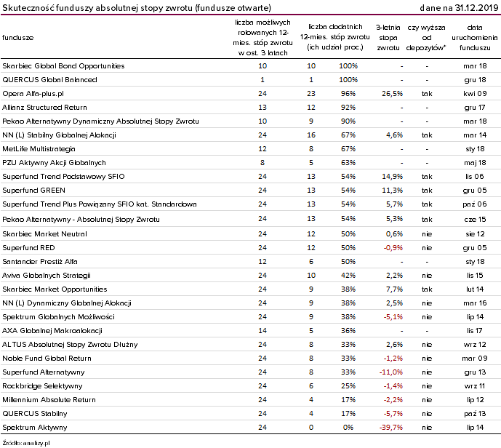Click the Millennium Absolute Return fund name

(49, 400)
